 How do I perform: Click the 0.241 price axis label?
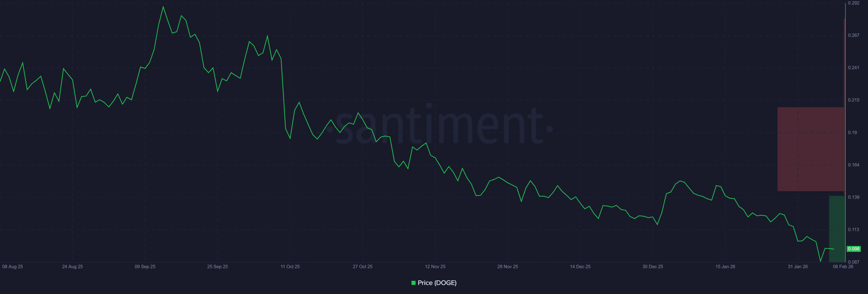pyautogui.click(x=853, y=68)
